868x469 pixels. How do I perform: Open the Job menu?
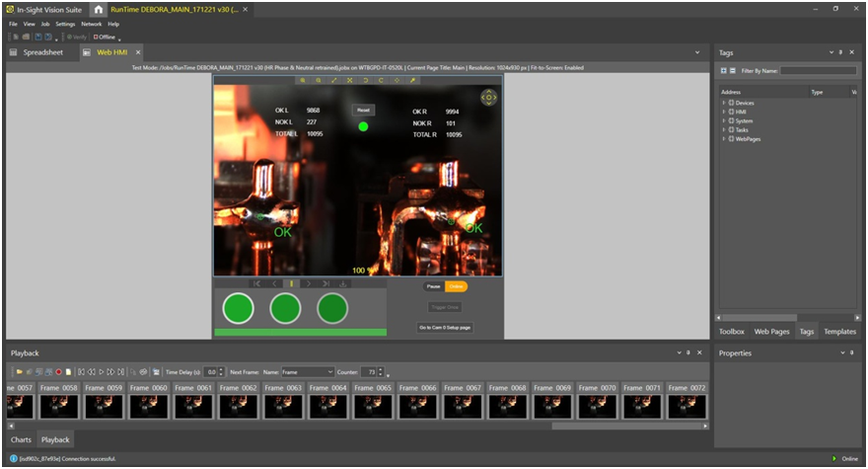coord(45,24)
